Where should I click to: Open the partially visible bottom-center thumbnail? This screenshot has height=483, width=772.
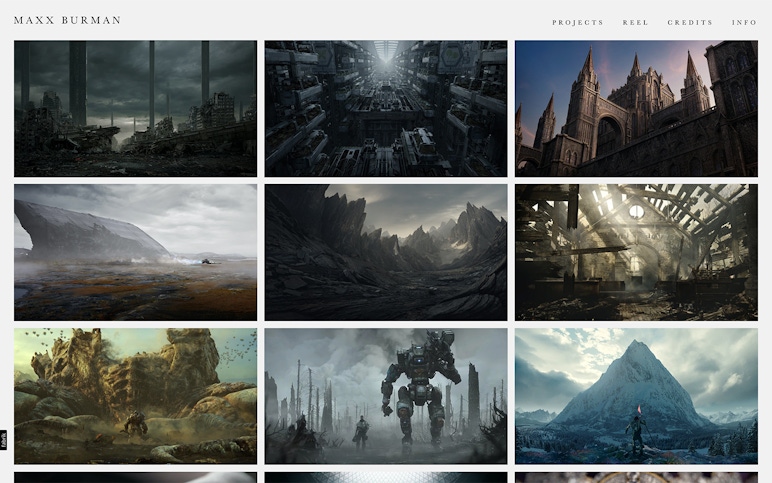386,477
